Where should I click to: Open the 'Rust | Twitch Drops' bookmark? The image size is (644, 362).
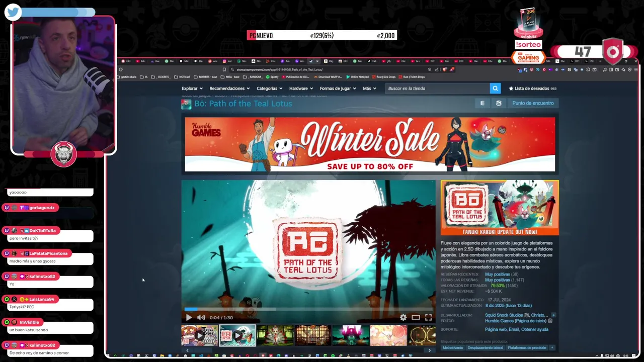[x=412, y=77]
